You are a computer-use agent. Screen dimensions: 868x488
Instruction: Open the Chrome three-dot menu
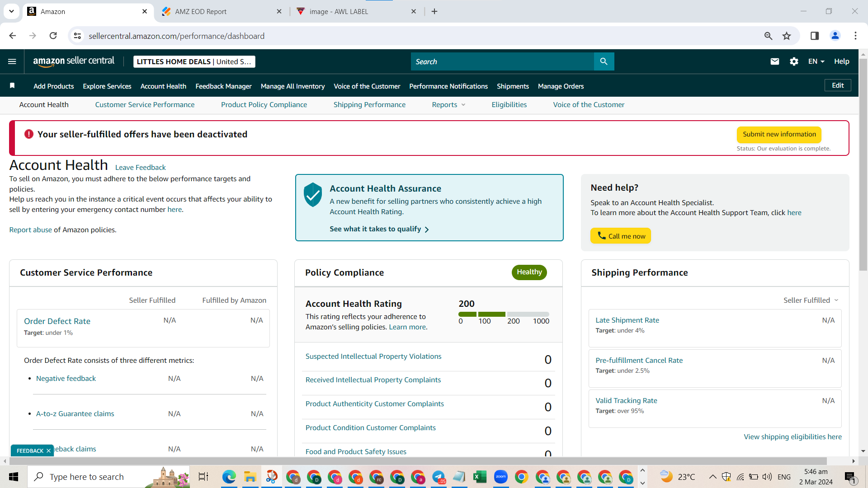tap(855, 36)
